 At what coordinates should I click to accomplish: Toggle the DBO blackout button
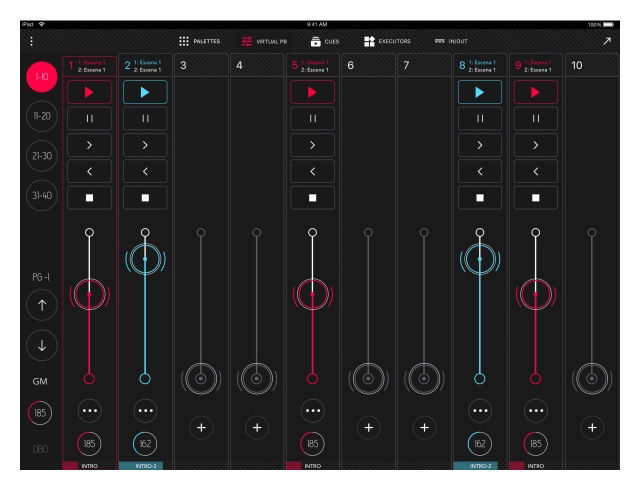tap(40, 449)
